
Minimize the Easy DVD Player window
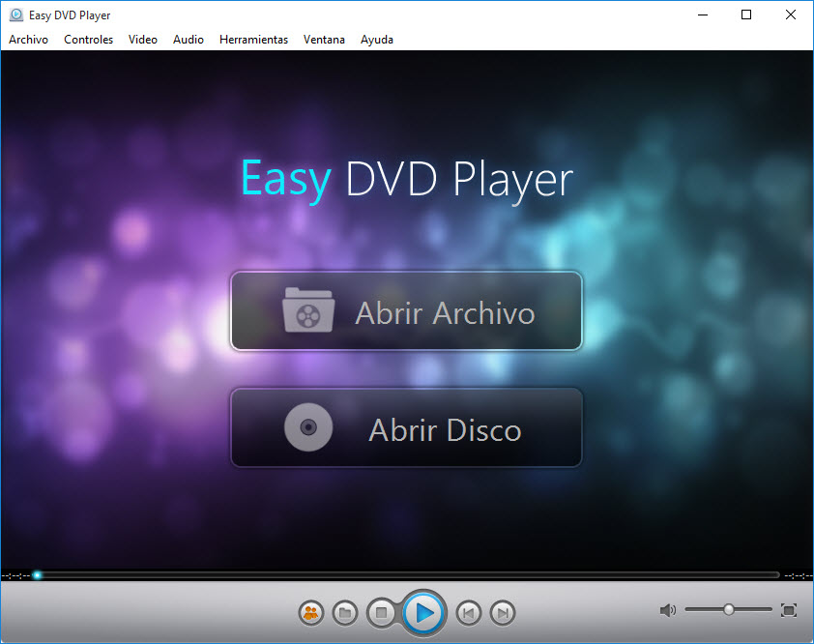click(703, 15)
